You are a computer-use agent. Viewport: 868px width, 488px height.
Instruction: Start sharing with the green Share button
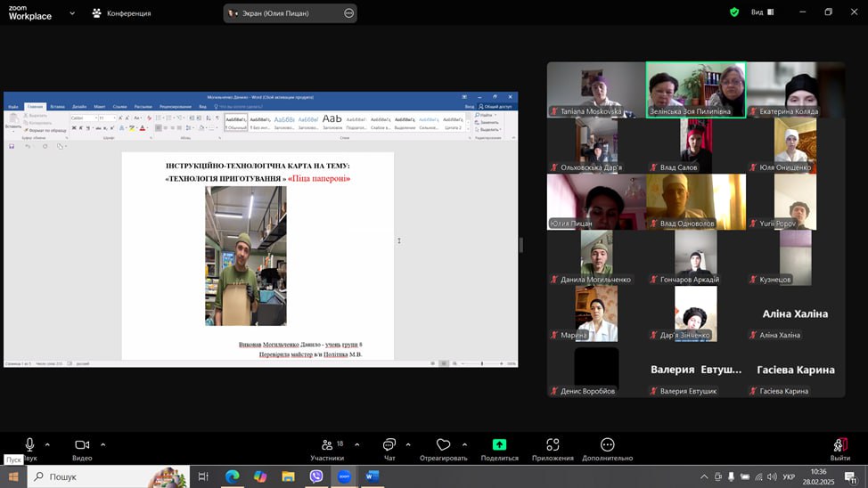click(499, 445)
